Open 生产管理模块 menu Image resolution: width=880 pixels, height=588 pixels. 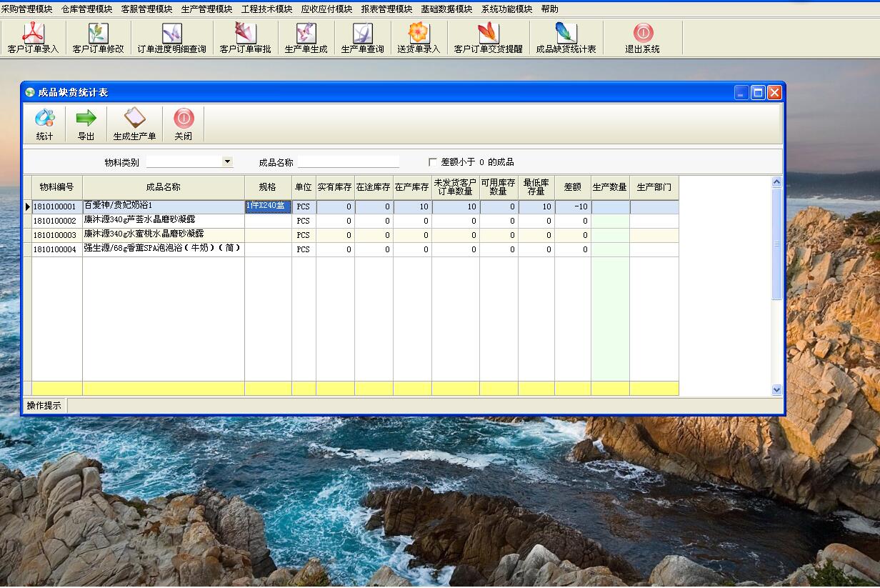point(206,9)
